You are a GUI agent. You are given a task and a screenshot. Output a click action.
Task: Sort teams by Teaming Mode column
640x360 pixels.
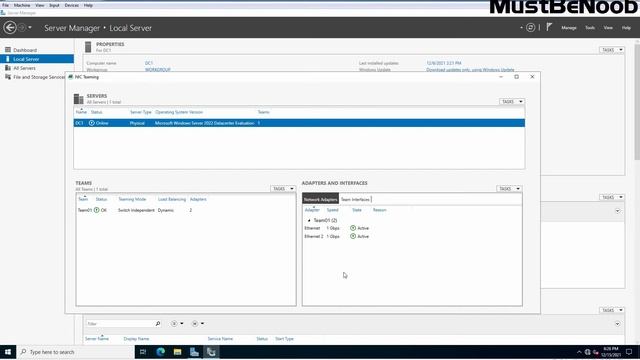click(132, 199)
